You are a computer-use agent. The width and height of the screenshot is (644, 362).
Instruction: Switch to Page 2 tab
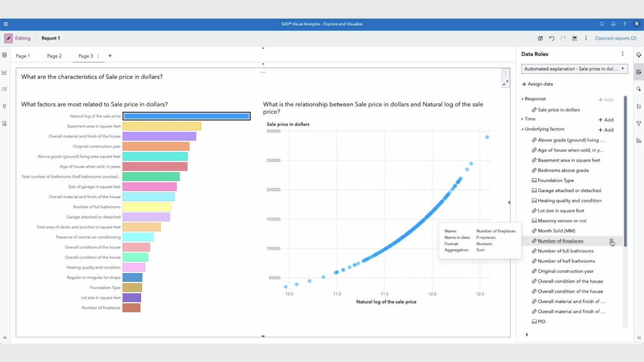54,56
